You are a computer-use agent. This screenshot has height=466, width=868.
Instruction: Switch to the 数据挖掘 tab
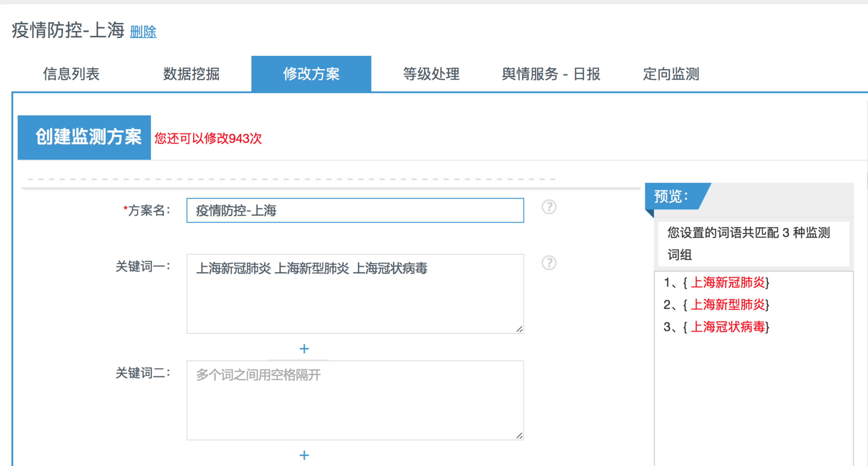[191, 74]
